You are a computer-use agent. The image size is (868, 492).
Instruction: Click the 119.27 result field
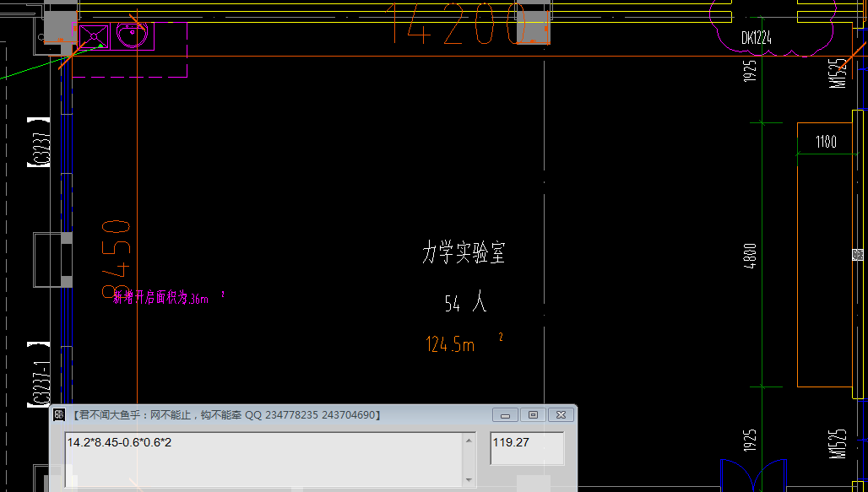(x=527, y=448)
